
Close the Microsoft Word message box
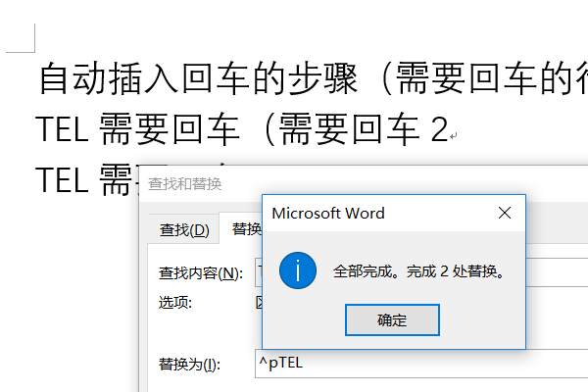(x=505, y=213)
